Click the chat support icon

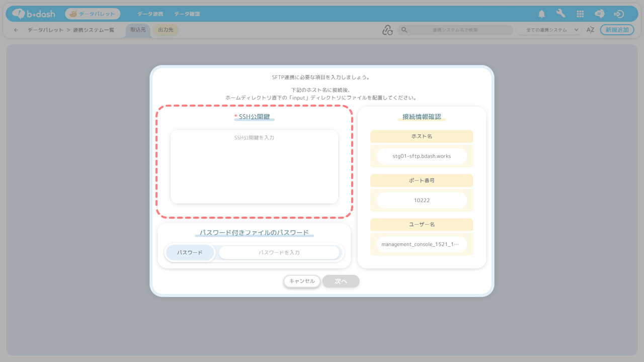[x=599, y=14]
